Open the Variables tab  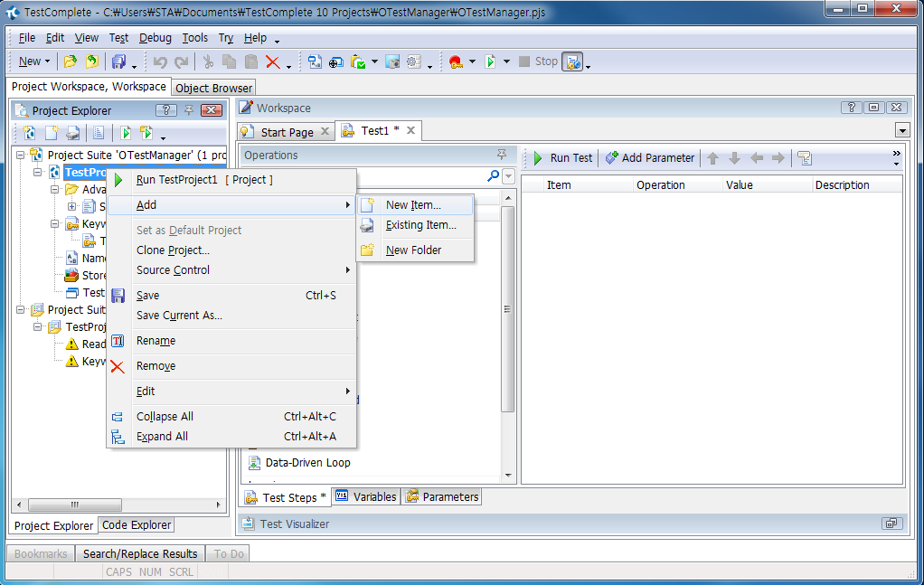366,496
